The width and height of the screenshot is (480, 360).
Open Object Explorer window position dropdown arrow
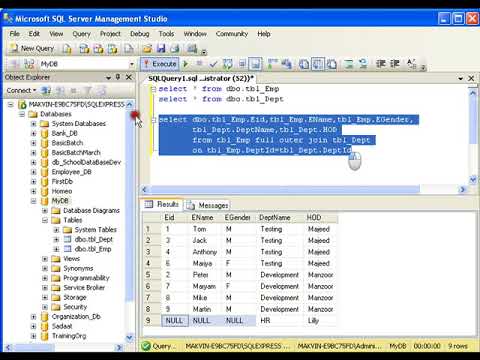(x=108, y=78)
